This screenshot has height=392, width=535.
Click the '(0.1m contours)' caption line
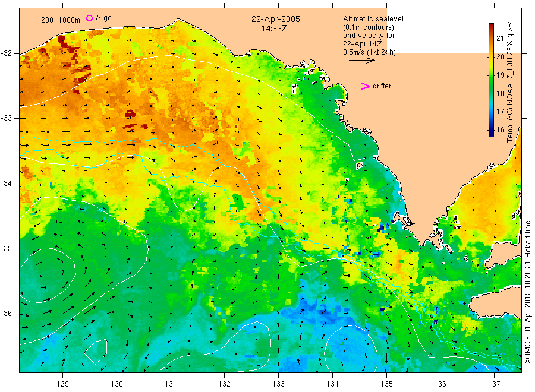(x=369, y=27)
